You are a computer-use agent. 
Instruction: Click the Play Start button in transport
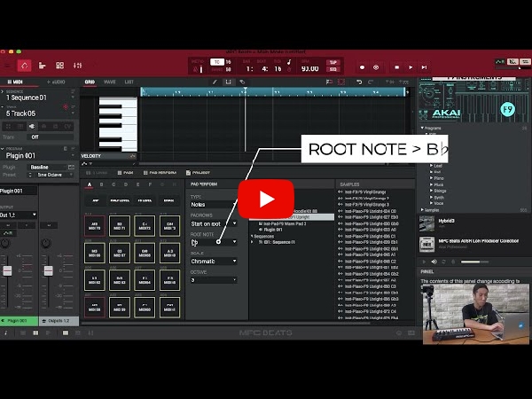pos(424,67)
